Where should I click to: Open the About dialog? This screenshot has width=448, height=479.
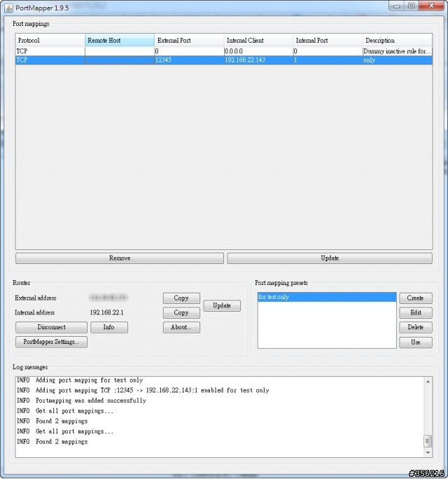click(181, 327)
